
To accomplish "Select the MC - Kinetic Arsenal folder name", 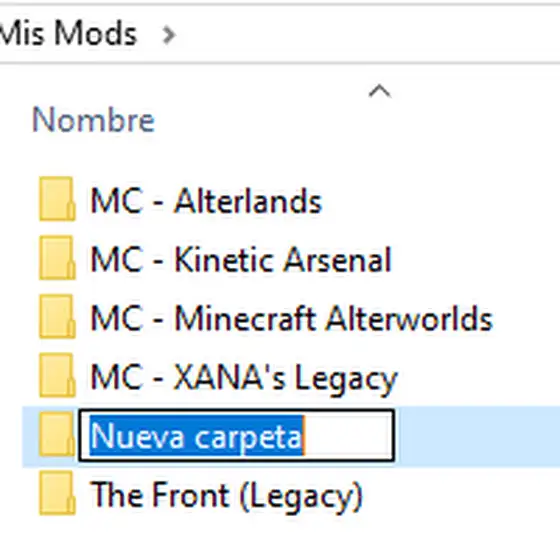I will click(x=241, y=260).
